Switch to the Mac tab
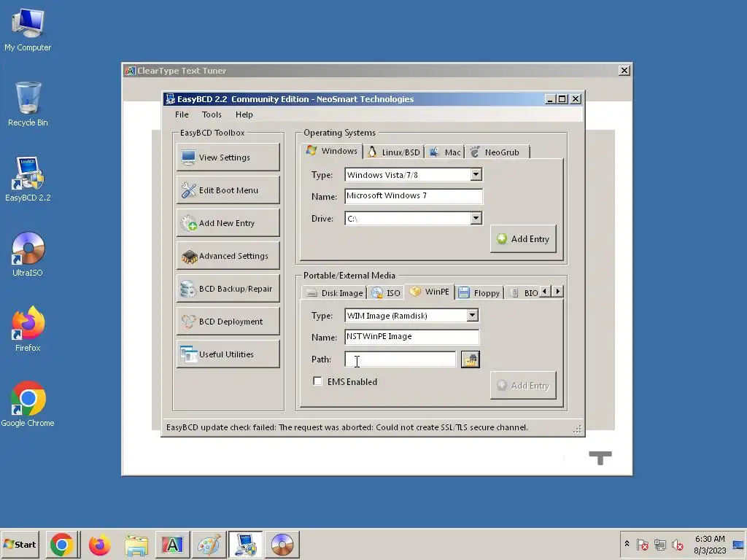 tap(445, 152)
